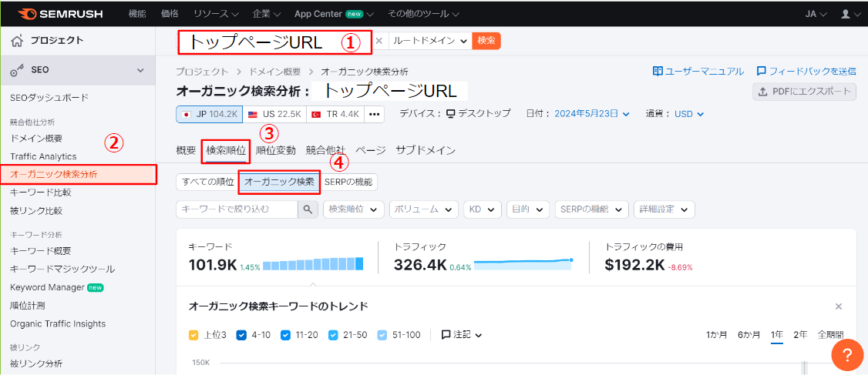
Task: Open the user manual book icon link
Action: 658,71
